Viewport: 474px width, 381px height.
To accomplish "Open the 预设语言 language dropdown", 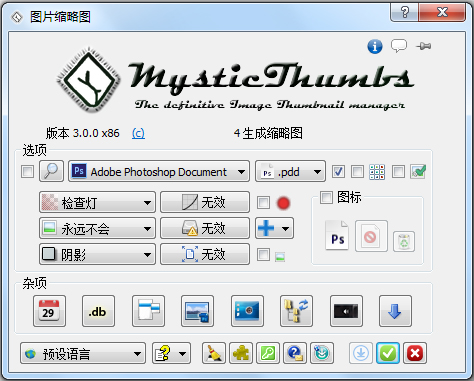I will point(83,353).
